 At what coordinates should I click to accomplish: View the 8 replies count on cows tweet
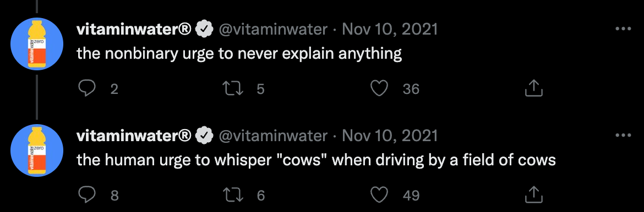114,195
